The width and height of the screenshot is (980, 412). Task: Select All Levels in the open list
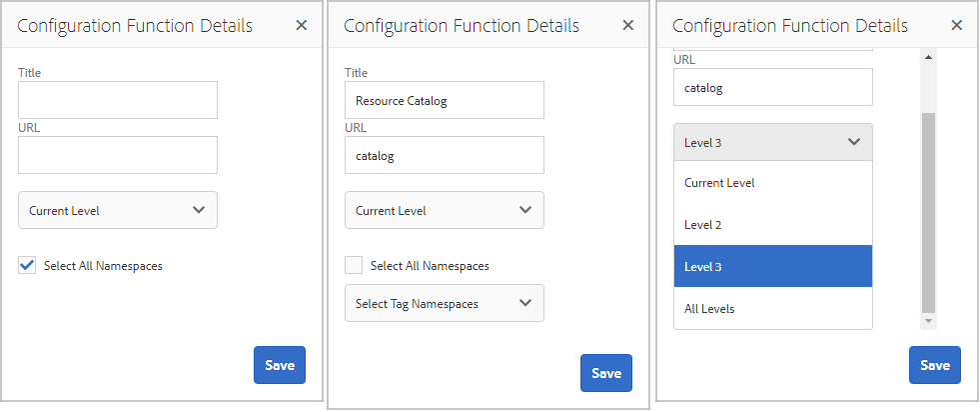(x=773, y=308)
